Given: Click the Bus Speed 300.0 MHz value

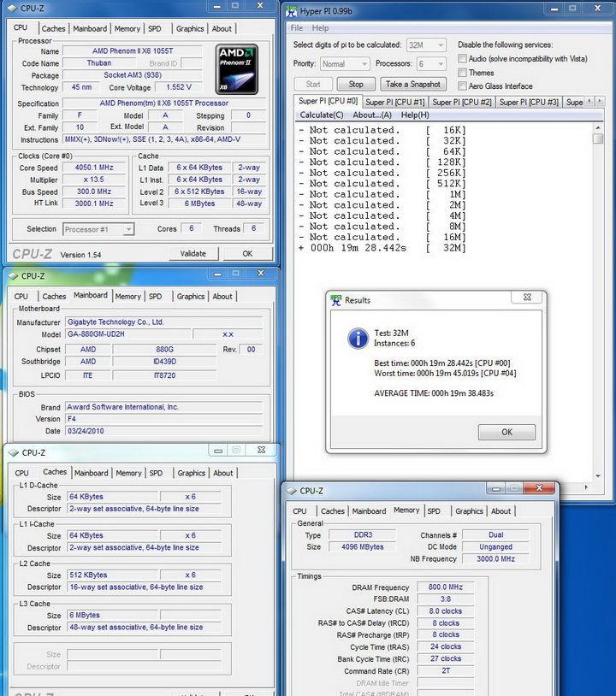Looking at the screenshot, I should click(94, 192).
